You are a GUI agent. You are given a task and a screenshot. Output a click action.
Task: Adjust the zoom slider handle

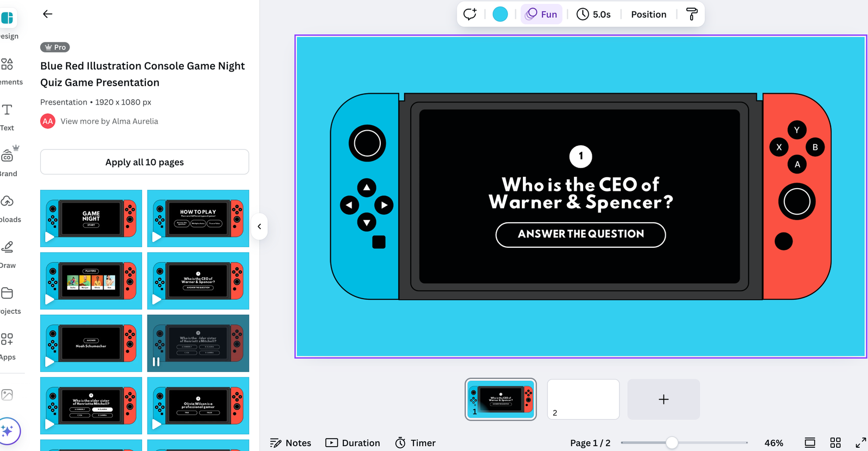[672, 443]
